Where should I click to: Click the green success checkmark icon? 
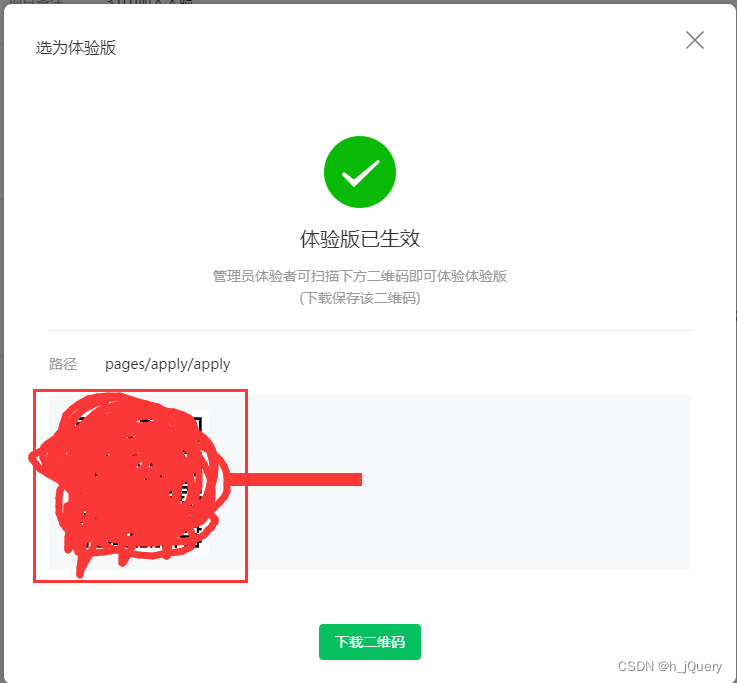(360, 172)
